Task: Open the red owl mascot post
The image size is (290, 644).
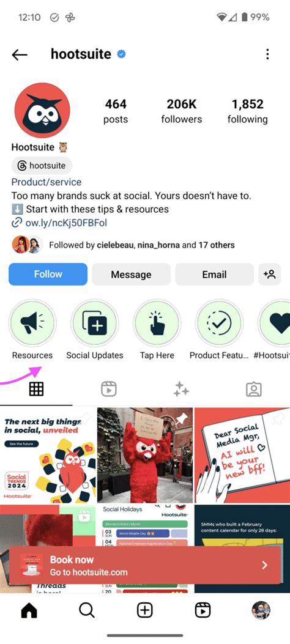Action: 145,455
